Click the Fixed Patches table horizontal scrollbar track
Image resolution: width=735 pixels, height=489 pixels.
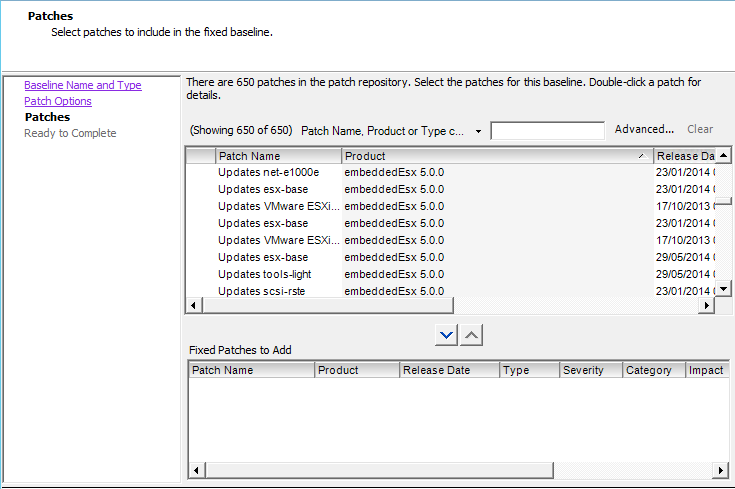coord(458,469)
